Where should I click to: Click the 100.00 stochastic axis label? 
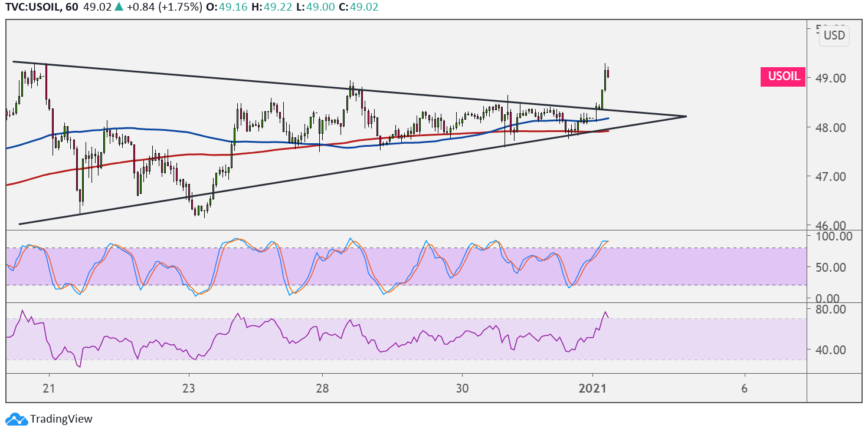pyautogui.click(x=833, y=236)
